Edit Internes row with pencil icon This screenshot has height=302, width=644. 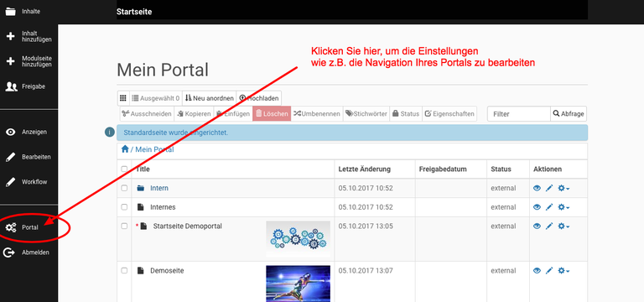(549, 207)
